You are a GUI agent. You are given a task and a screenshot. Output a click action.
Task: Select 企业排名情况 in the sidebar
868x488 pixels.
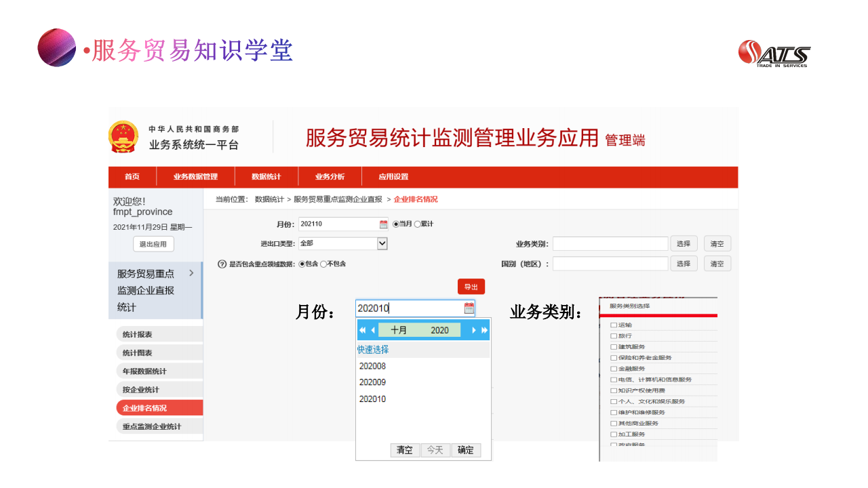(159, 407)
